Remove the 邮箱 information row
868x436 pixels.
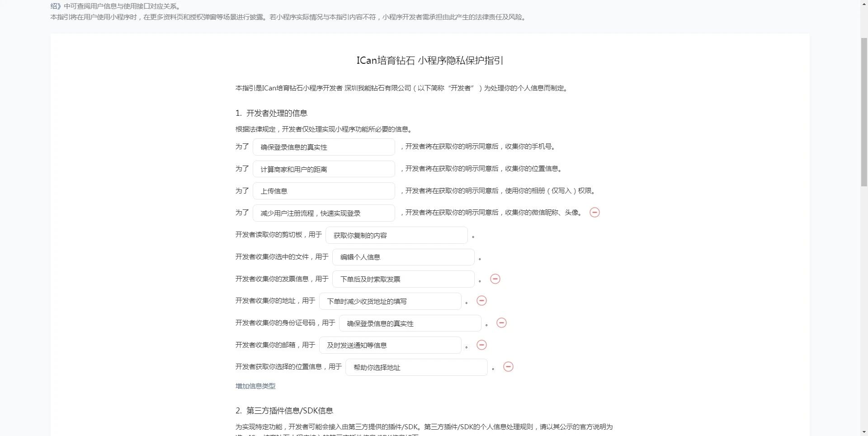(x=481, y=345)
